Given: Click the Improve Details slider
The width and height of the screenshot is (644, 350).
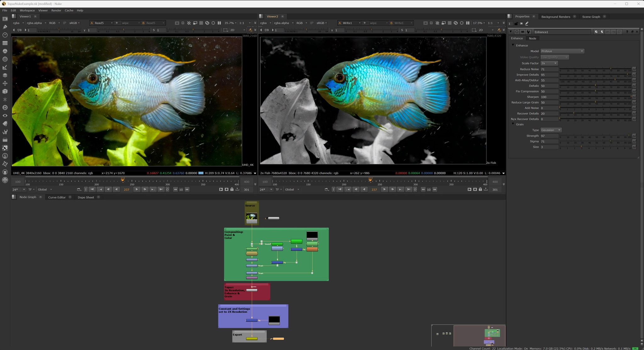Looking at the screenshot, I should click(x=595, y=75).
